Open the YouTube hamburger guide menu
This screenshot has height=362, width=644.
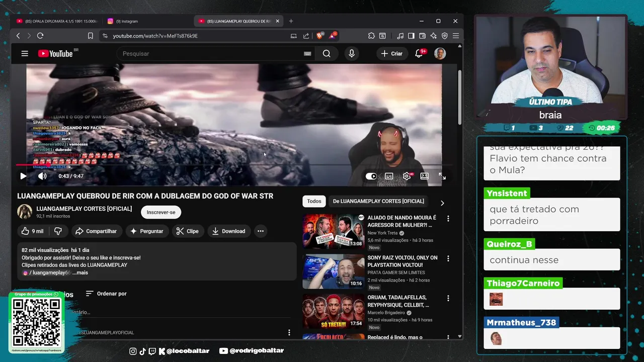click(25, 53)
